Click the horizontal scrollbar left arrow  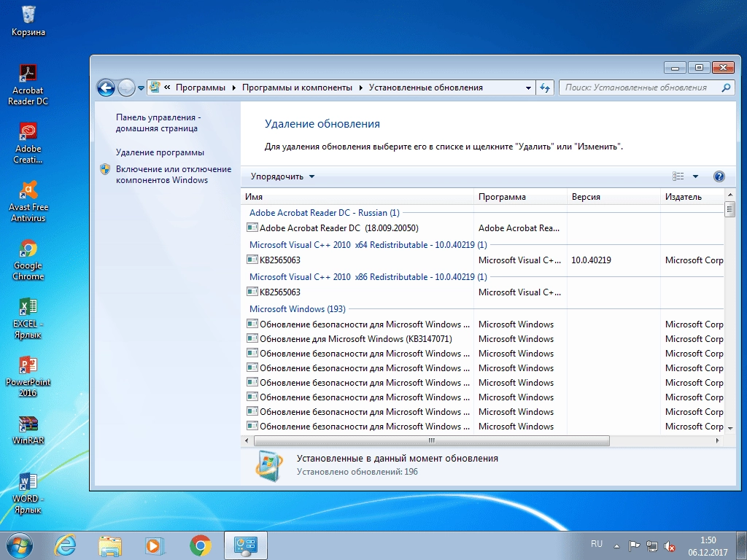tap(247, 441)
